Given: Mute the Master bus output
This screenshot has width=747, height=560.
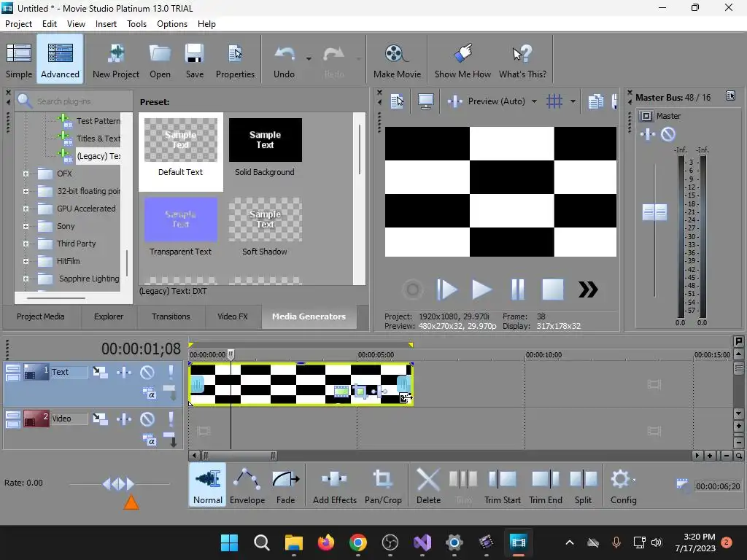Looking at the screenshot, I should click(x=668, y=134).
